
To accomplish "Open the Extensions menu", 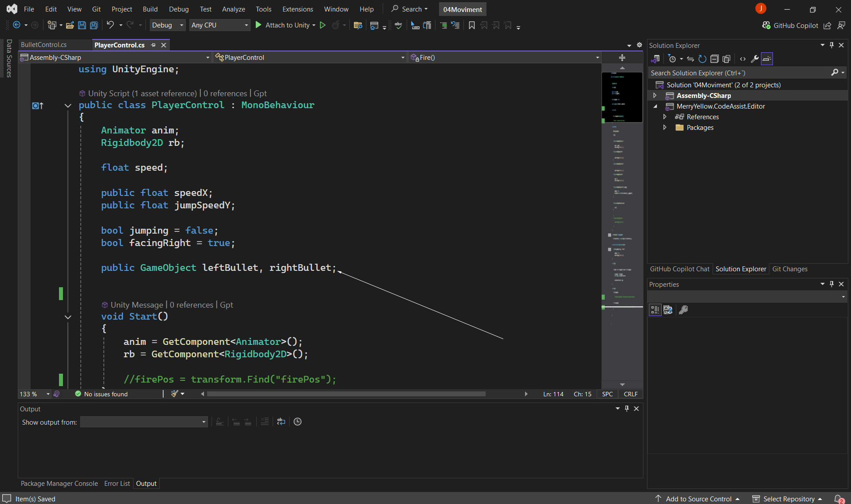I will coord(297,9).
